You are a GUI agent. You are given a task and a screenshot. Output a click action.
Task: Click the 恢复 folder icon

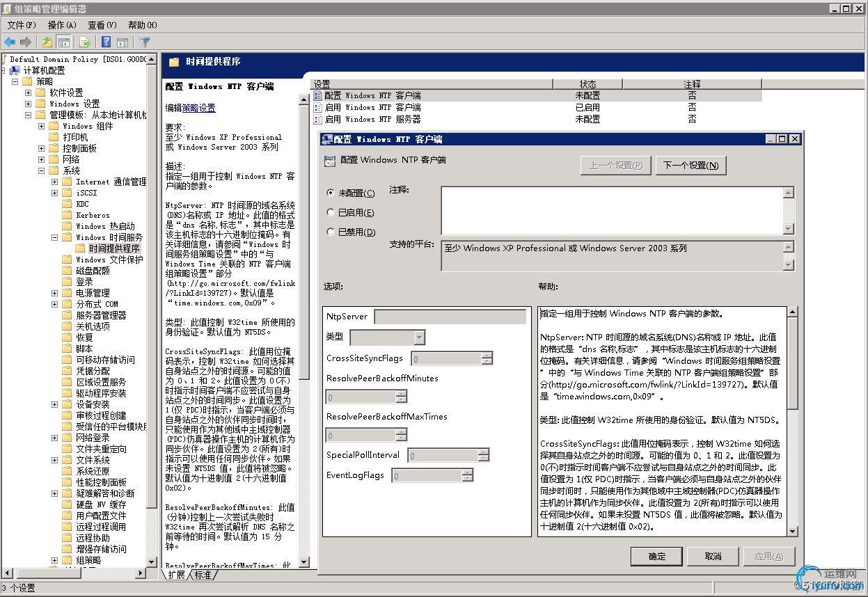(68, 337)
